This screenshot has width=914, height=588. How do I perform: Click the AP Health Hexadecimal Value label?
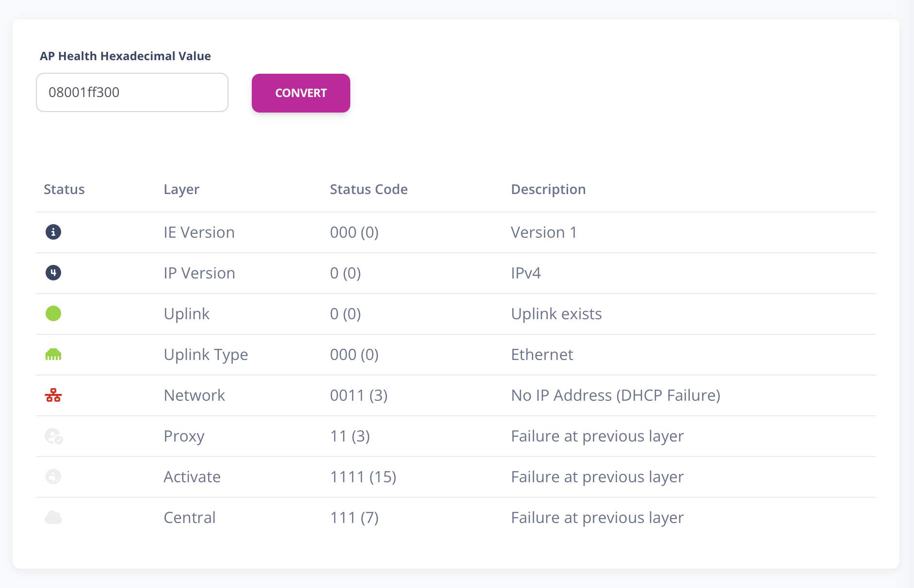point(125,56)
